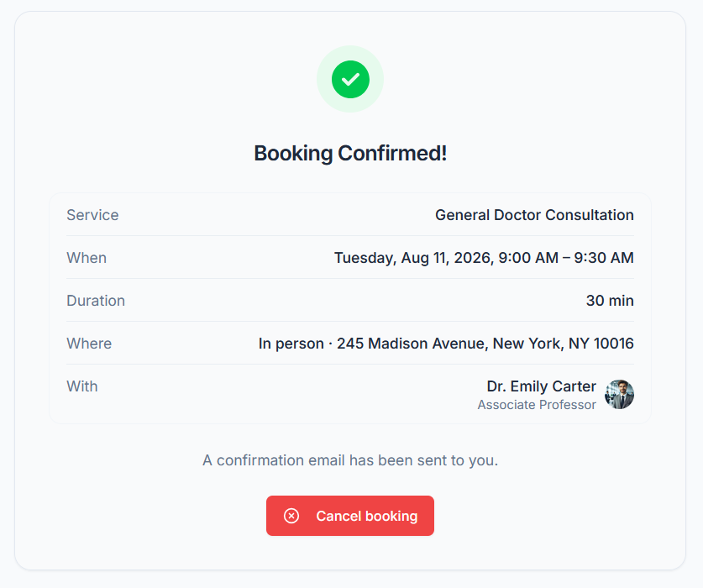Click the When row label
703x588 pixels.
pyautogui.click(x=87, y=258)
